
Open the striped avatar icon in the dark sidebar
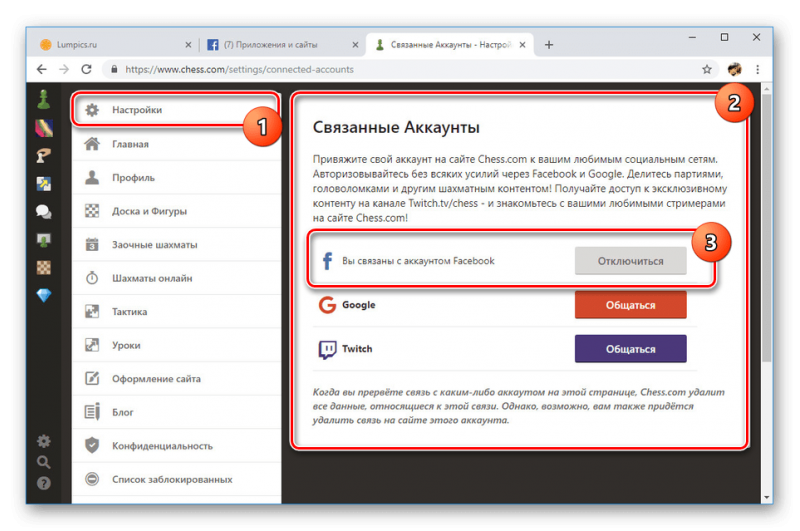44,128
